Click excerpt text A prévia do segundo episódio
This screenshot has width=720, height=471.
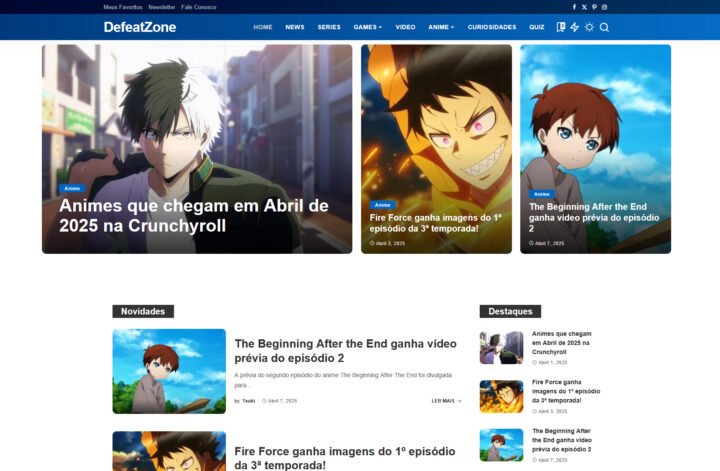pos(343,380)
